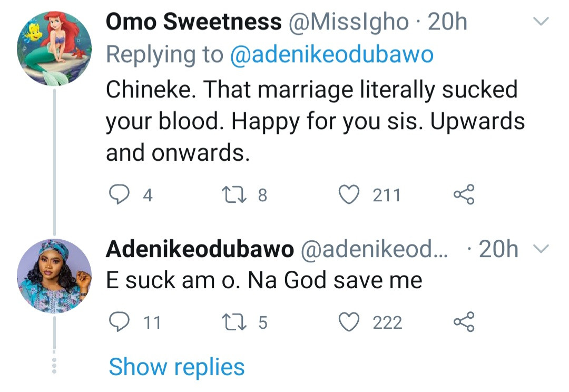Open the 'E suck am o' tweet
569x392 pixels.
(264, 280)
